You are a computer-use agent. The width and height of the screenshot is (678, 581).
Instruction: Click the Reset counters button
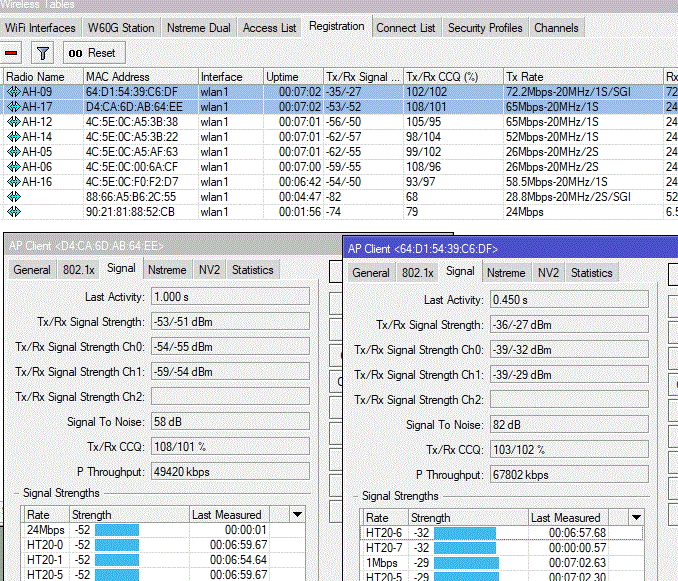(x=94, y=53)
